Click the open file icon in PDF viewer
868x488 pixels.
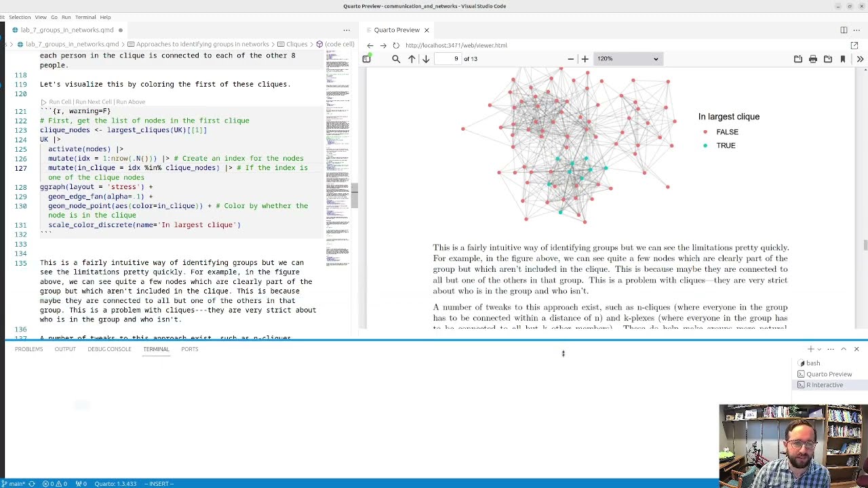pyautogui.click(x=798, y=59)
